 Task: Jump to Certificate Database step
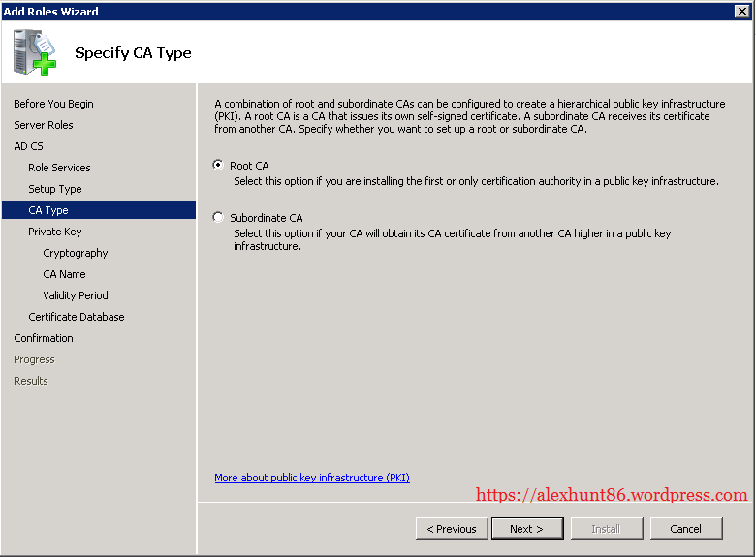click(77, 317)
